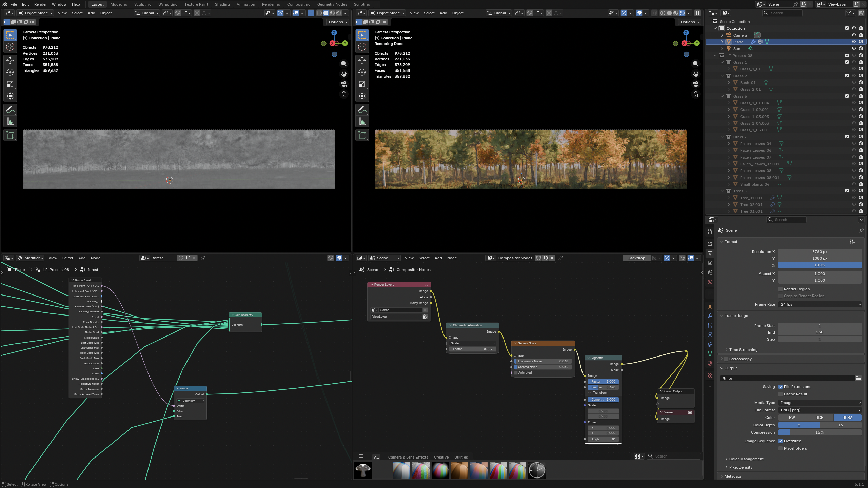
Task: Click the Annotate tool in left viewport
Action: pos(10,110)
